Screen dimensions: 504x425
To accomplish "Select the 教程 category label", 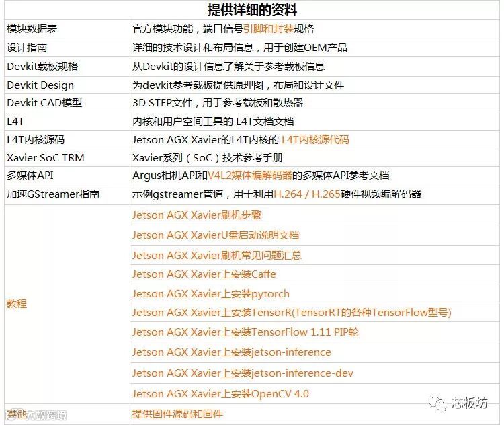I will pyautogui.click(x=17, y=303).
